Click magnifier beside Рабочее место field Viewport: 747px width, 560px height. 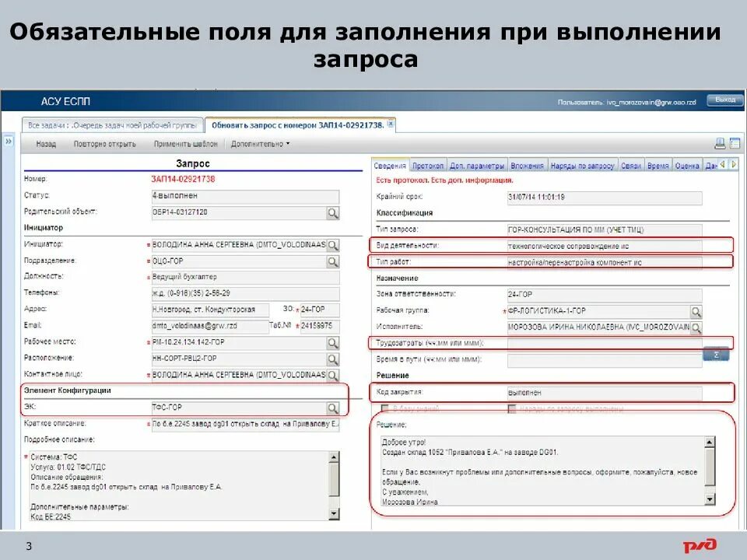coord(333,343)
